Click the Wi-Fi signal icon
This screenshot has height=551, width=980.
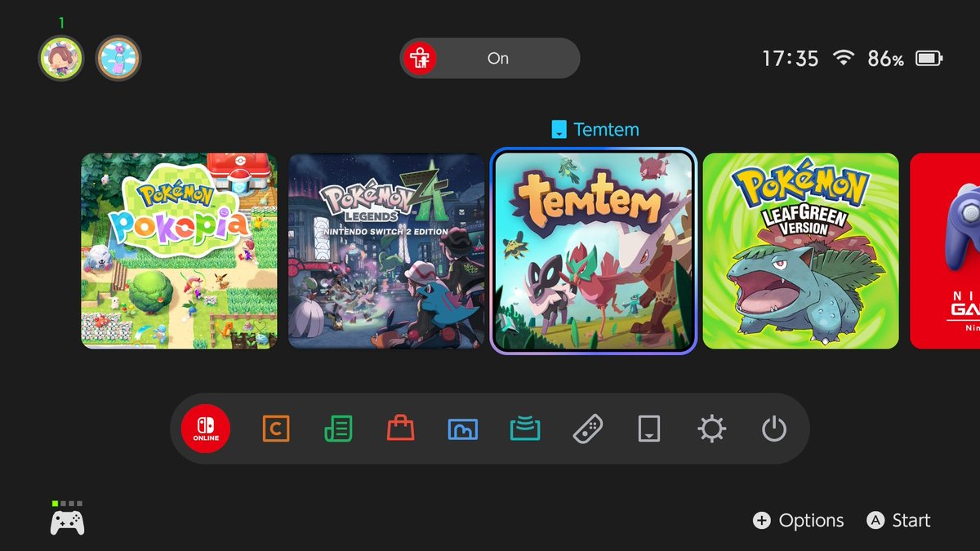(843, 58)
